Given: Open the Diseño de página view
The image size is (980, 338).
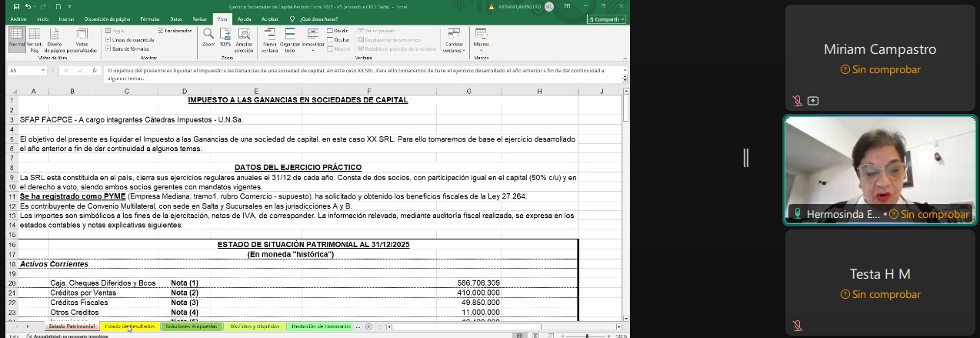Looking at the screenshot, I should 54,38.
